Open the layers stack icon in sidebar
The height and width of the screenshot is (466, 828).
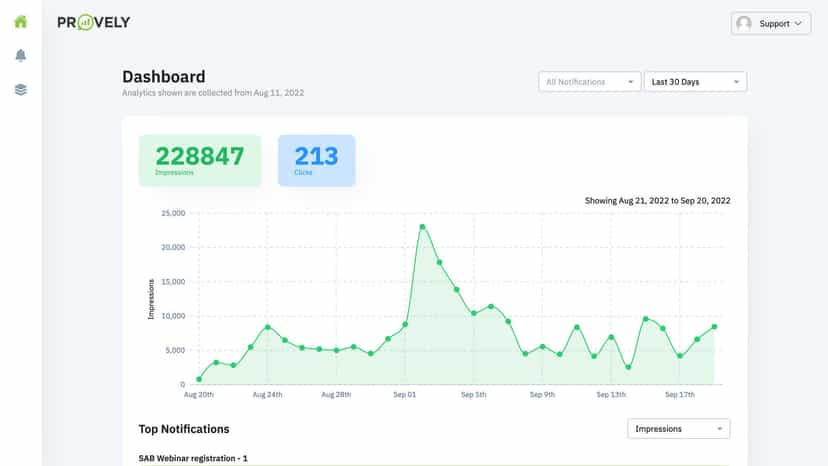21,89
